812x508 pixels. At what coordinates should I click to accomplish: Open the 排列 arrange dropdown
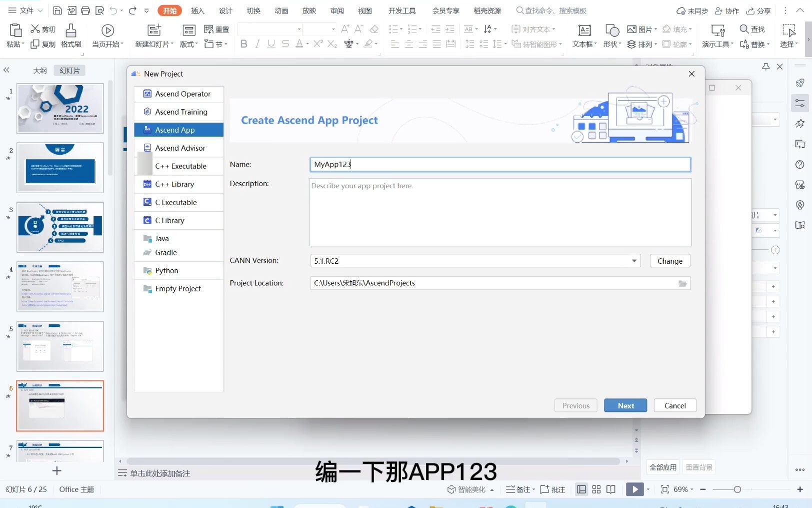coord(642,44)
